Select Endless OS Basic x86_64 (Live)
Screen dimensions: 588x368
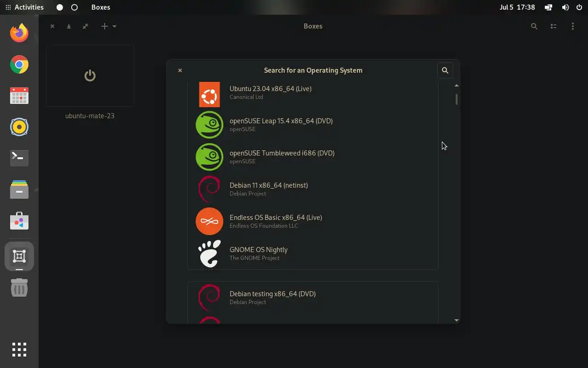pos(313,221)
